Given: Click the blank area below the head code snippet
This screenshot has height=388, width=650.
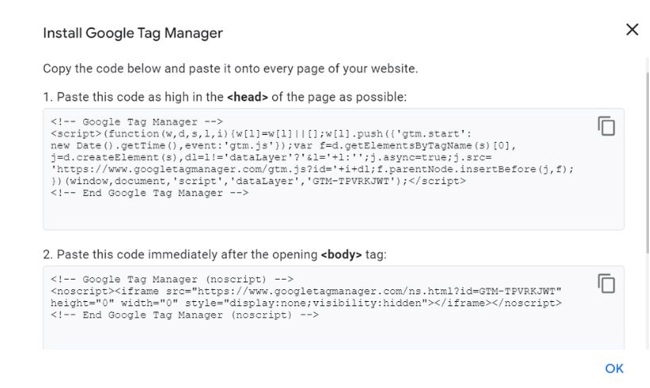Looking at the screenshot, I should (334, 213).
